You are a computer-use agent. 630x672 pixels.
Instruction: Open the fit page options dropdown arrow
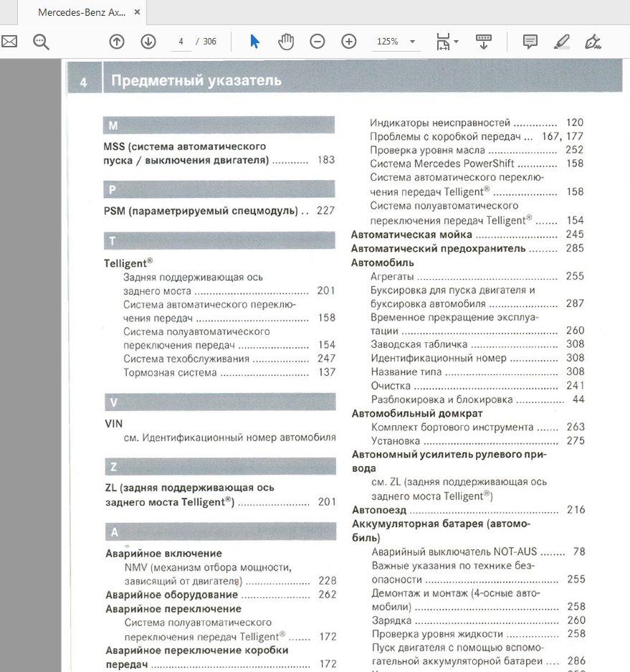coord(456,42)
